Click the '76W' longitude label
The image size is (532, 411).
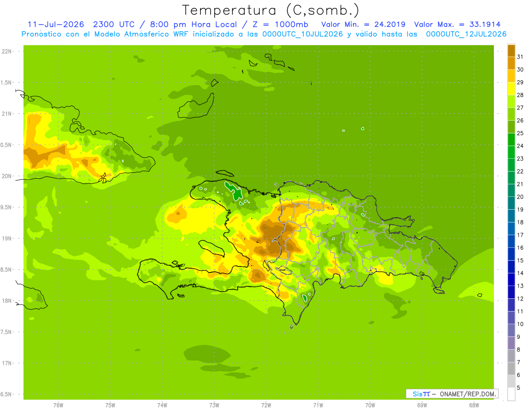[x=58, y=405]
